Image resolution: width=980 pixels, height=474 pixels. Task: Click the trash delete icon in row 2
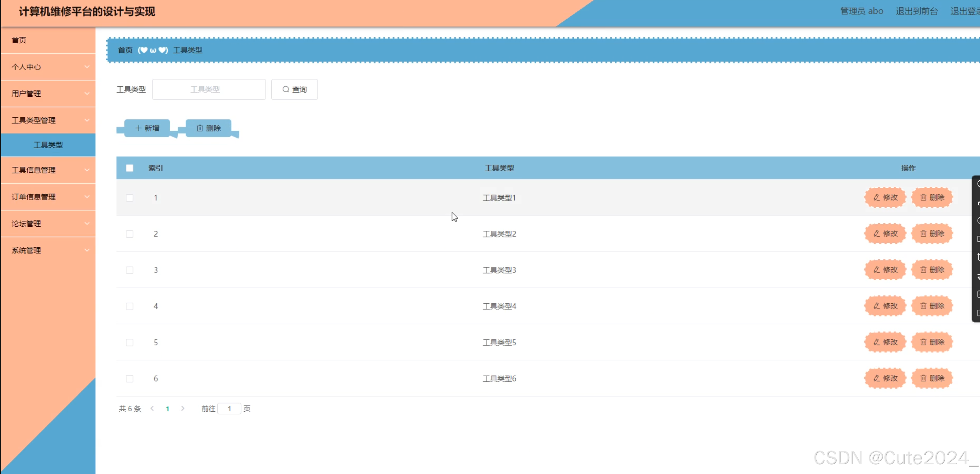click(x=923, y=233)
